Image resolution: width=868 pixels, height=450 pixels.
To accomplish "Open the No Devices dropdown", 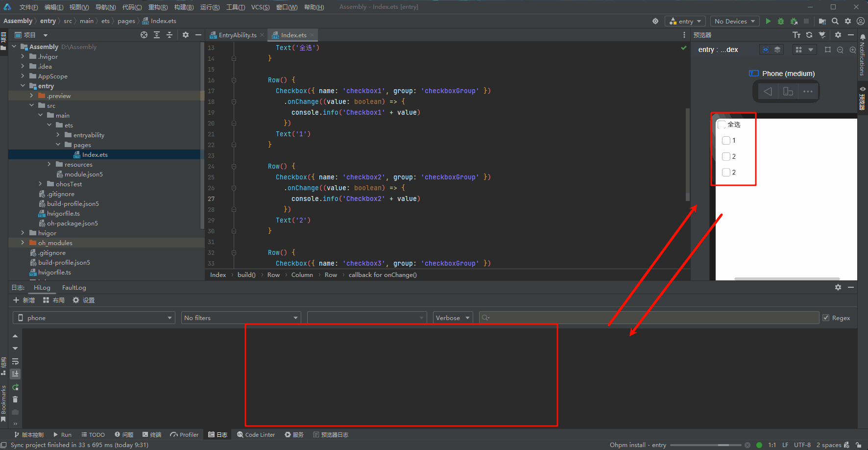I will click(x=734, y=21).
